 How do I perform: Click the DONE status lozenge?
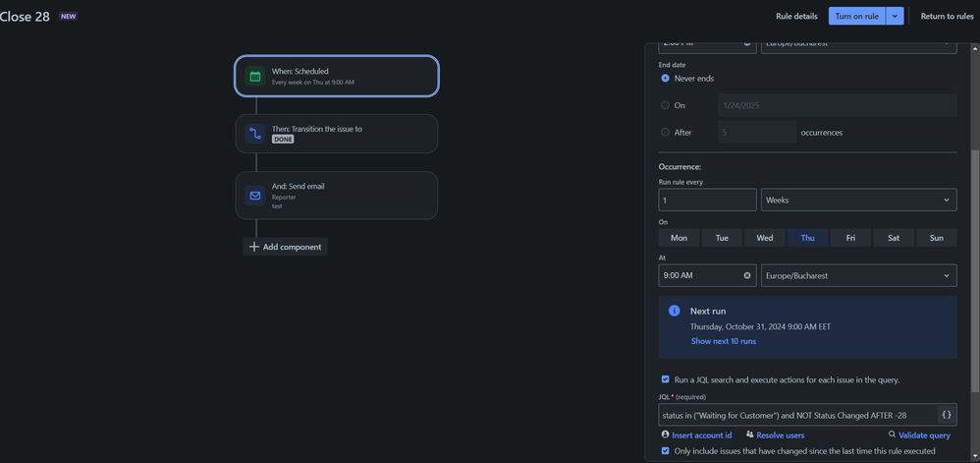(283, 140)
